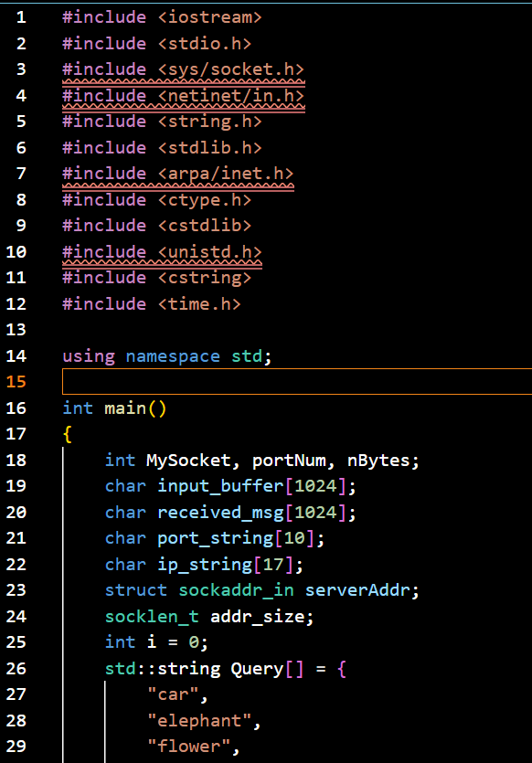Image resolution: width=532 pixels, height=763 pixels.
Task: Place cursor in the empty highlighted line 15
Action: 297,382
